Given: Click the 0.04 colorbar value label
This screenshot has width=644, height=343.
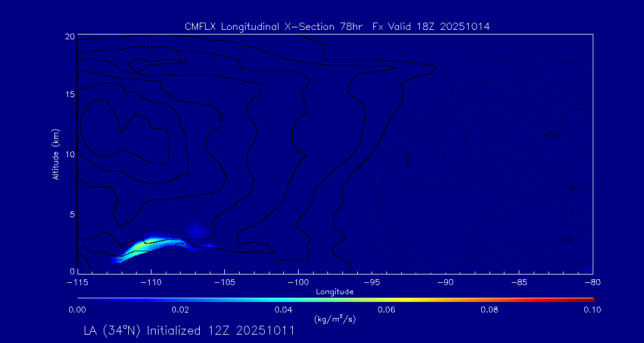Looking at the screenshot, I should [x=283, y=310].
